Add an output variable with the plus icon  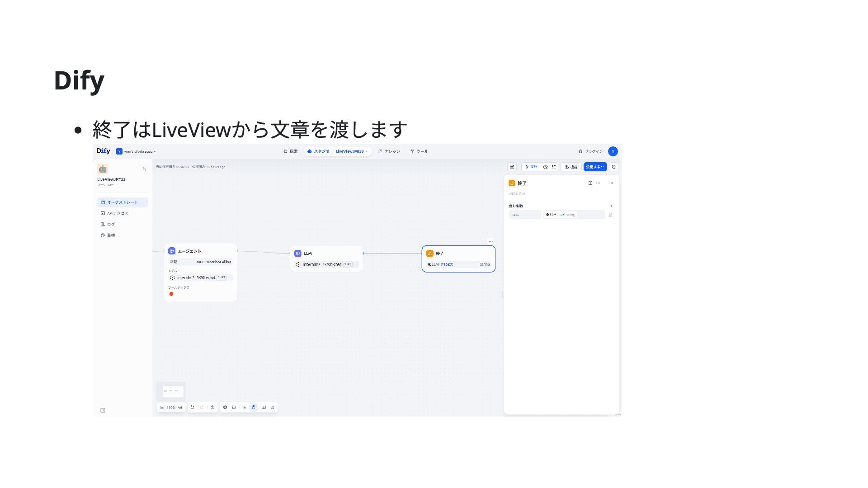pyautogui.click(x=612, y=206)
